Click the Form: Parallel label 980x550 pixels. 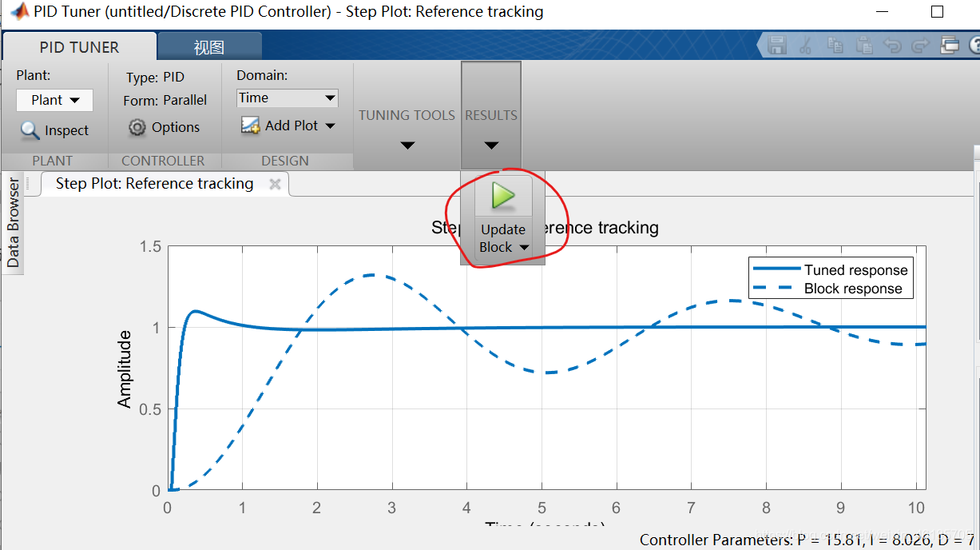pos(165,100)
